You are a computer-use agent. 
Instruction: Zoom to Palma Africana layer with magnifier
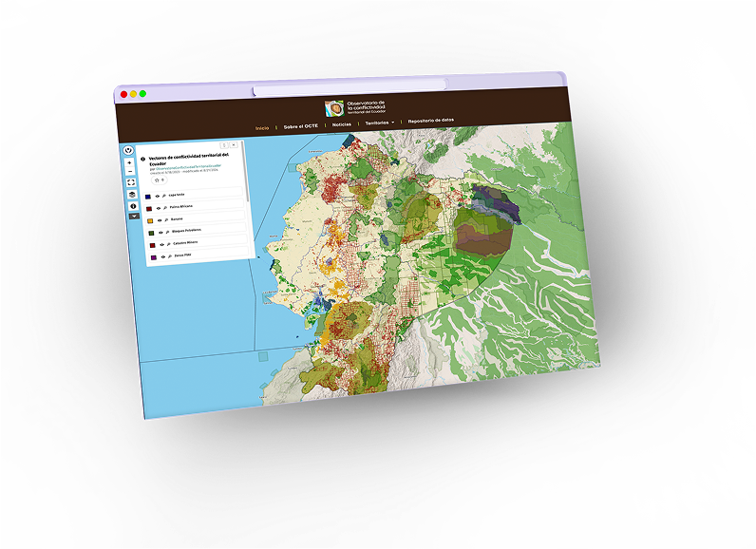point(164,205)
